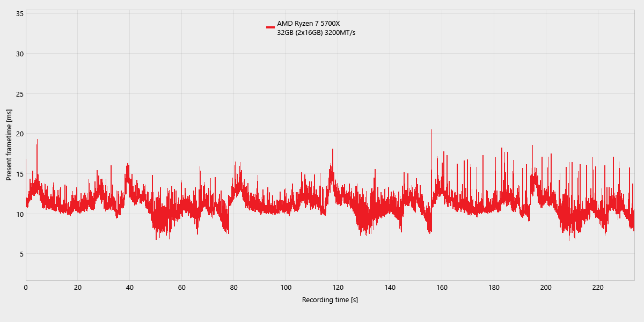This screenshot has width=644, height=322.
Task: Click the x-axis tick label '80'
Action: pos(234,288)
